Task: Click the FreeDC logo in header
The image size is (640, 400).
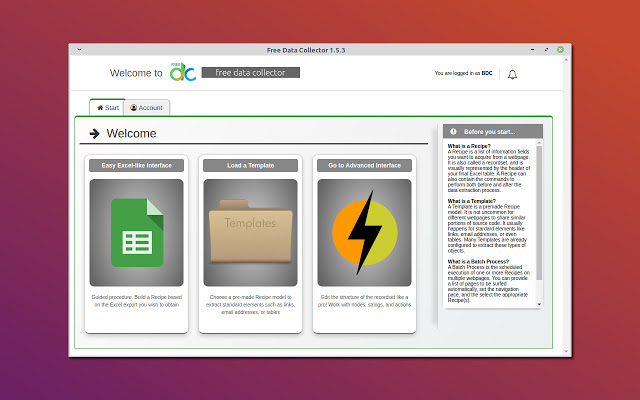Action: point(182,72)
